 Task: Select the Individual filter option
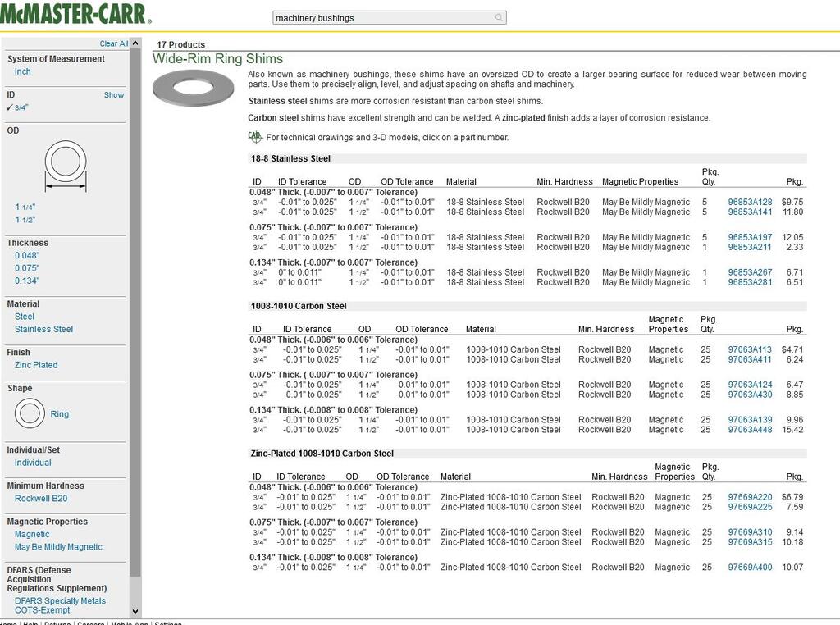click(33, 463)
